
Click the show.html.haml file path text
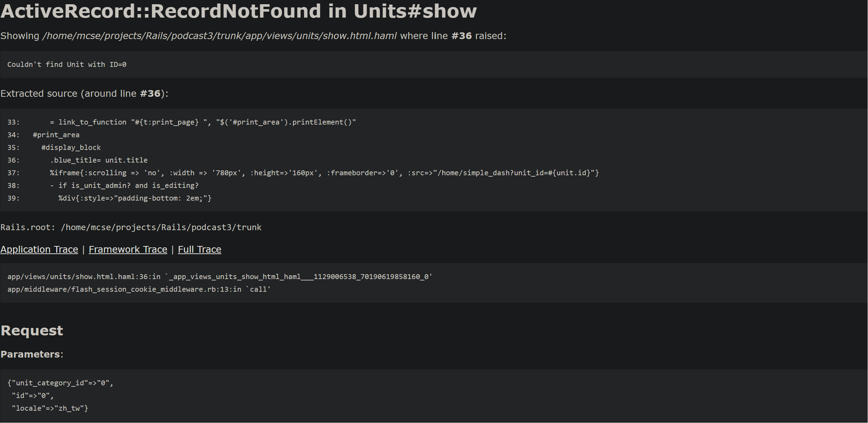(x=219, y=36)
